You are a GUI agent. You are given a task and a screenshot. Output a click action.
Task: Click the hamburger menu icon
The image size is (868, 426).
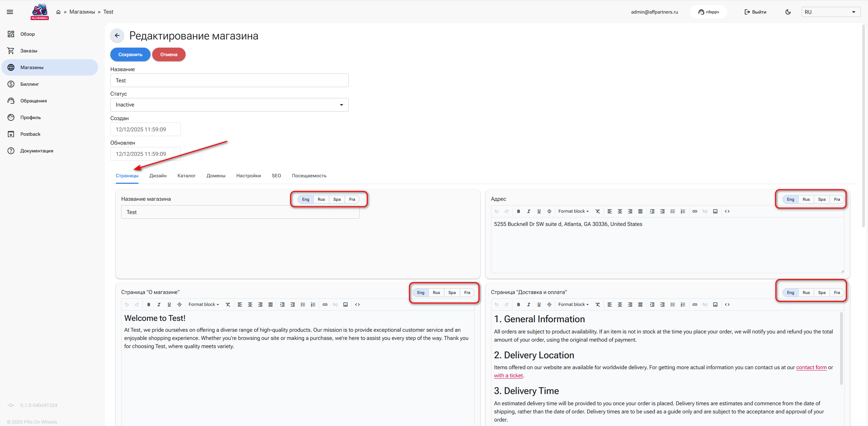click(10, 12)
